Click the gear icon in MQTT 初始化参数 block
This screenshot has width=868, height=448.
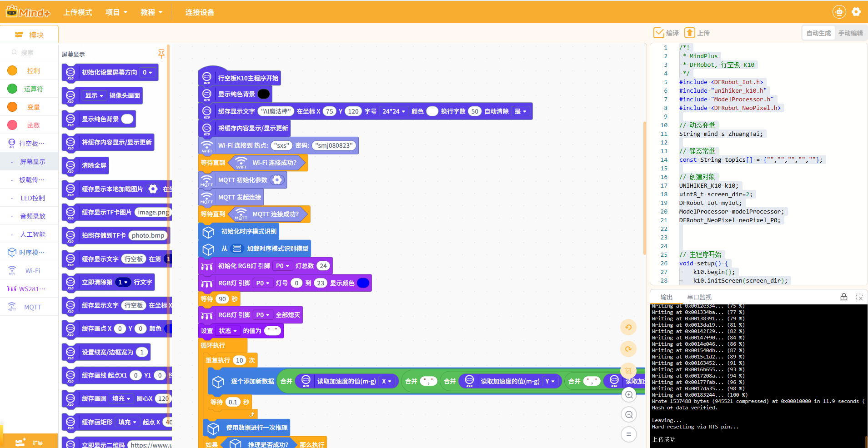coord(276,180)
